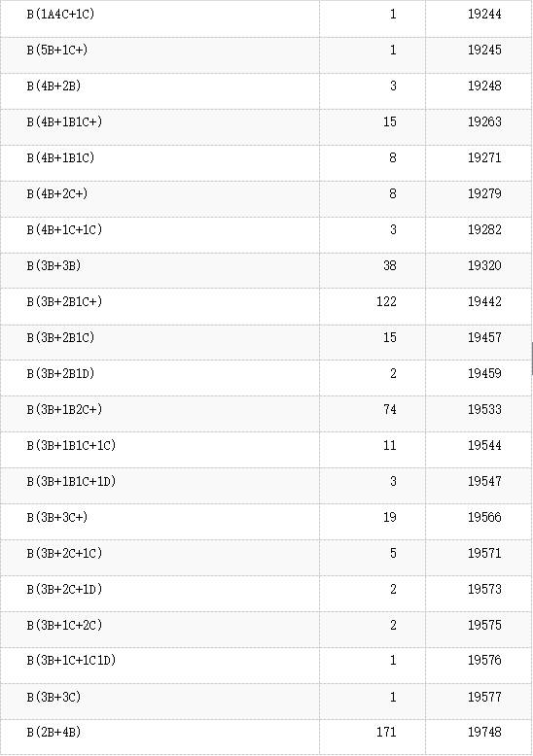The width and height of the screenshot is (533, 756).
Task: Select the B(3B+1B1C+1C) row label
Action: tap(71, 445)
